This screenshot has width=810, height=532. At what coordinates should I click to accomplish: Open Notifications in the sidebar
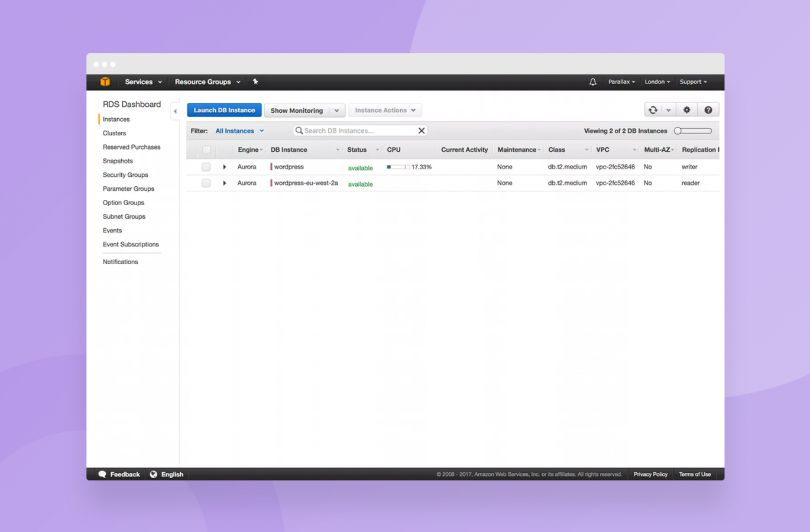pyautogui.click(x=120, y=262)
